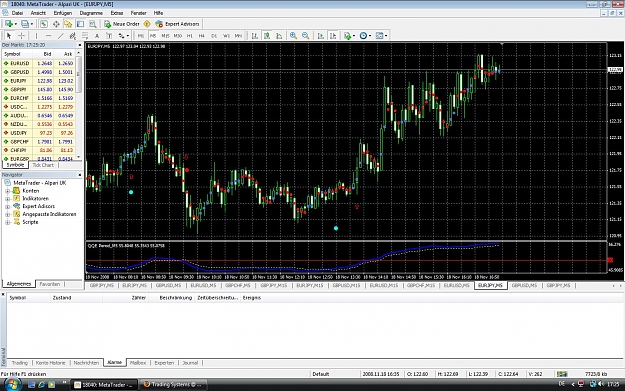Image resolution: width=625 pixels, height=391 pixels.
Task: Toggle chart Auto Scroll
Action: click(320, 36)
